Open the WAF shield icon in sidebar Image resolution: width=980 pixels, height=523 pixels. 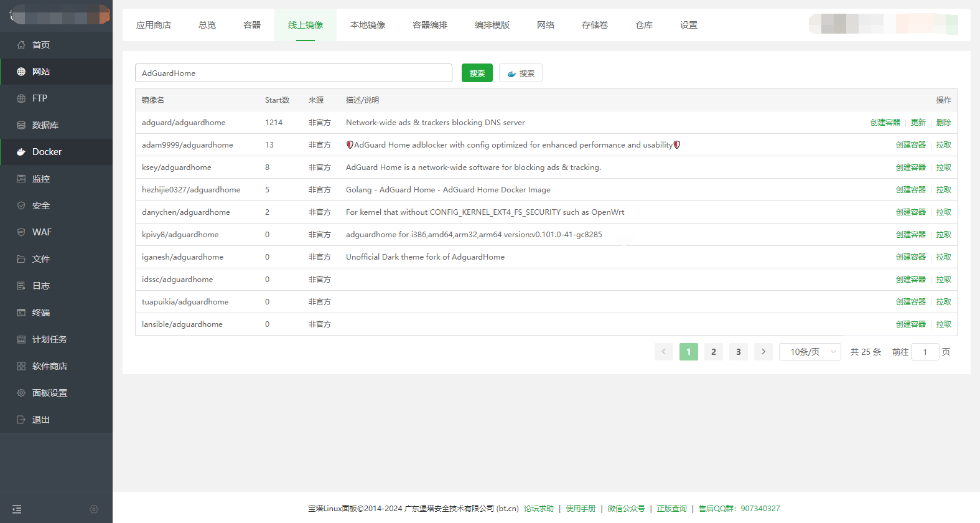coord(21,232)
